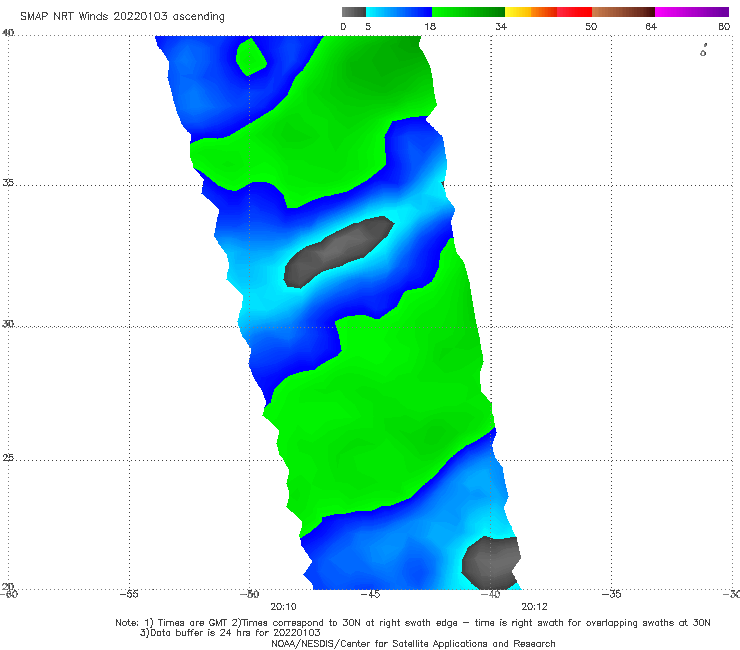
Task: Click the elongated gray low-wind patch near 33N
Action: point(339,251)
